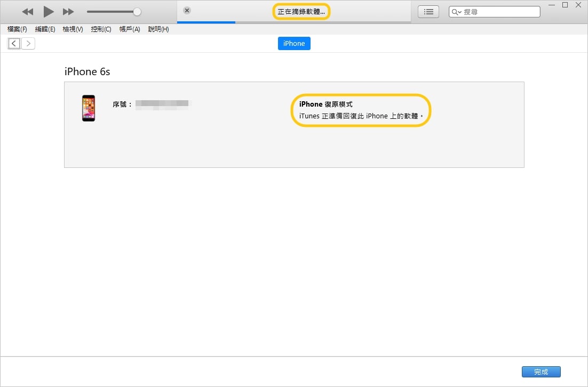Open the 編輯(E) menu
Image resolution: width=588 pixels, height=387 pixels.
pyautogui.click(x=45, y=29)
